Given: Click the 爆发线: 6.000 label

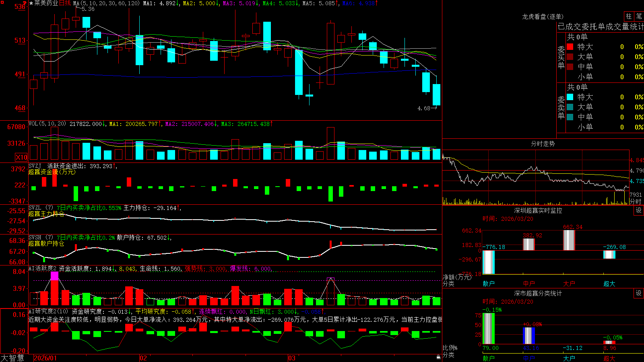Looking at the screenshot, I should (250, 268).
